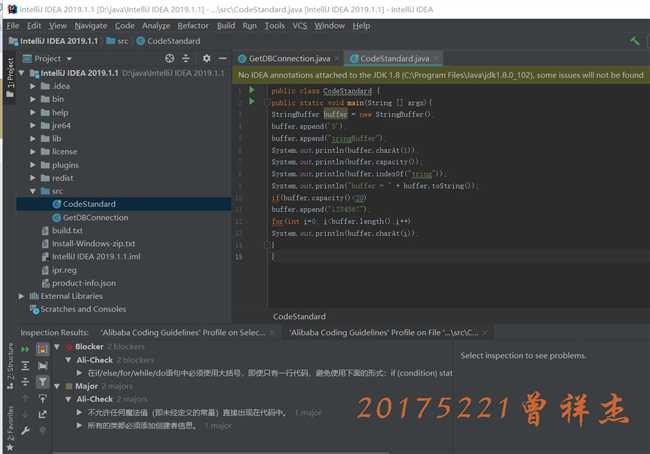
Task: Open Project panel gear settings
Action: 206,58
